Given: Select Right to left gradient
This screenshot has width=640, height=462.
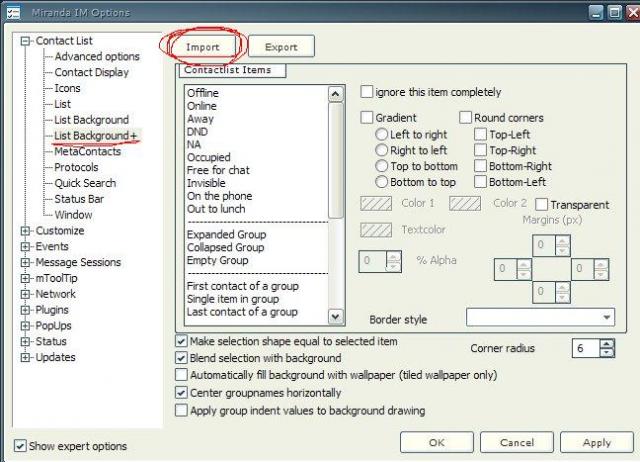Looking at the screenshot, I should pos(381,150).
